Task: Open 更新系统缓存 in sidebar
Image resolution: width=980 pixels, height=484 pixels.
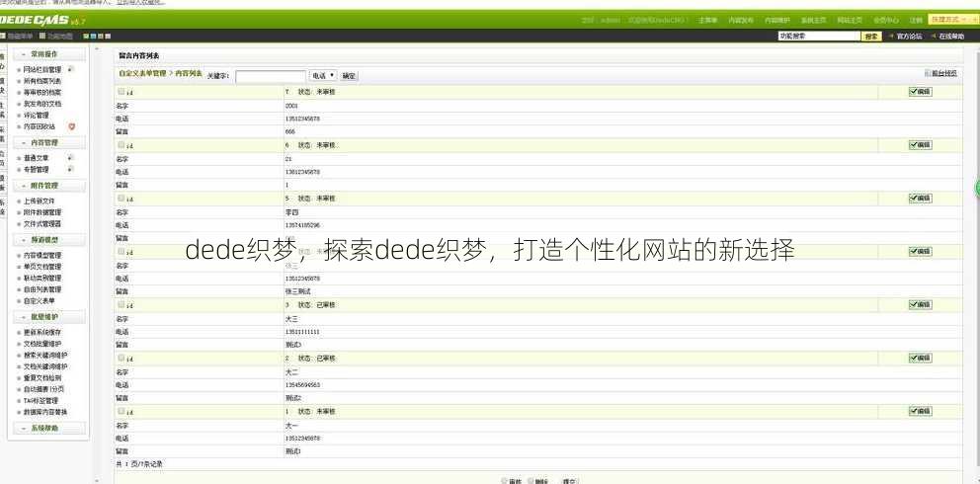Action: [42, 333]
